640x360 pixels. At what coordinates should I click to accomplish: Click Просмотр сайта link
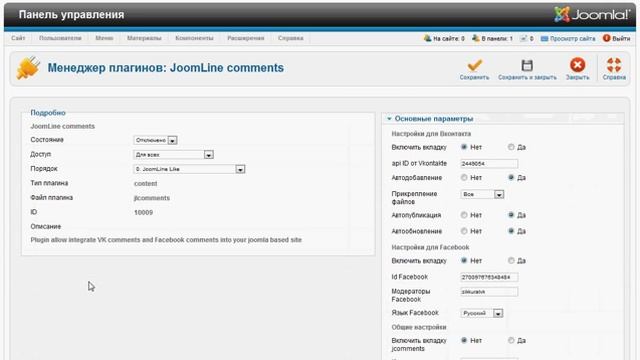tap(572, 38)
